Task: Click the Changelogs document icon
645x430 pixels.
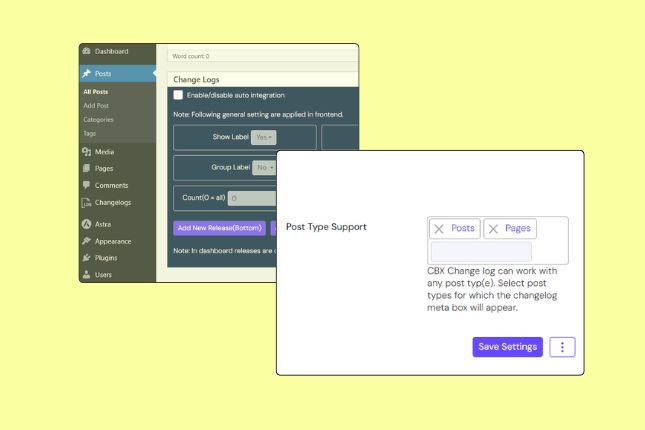Action: point(86,202)
